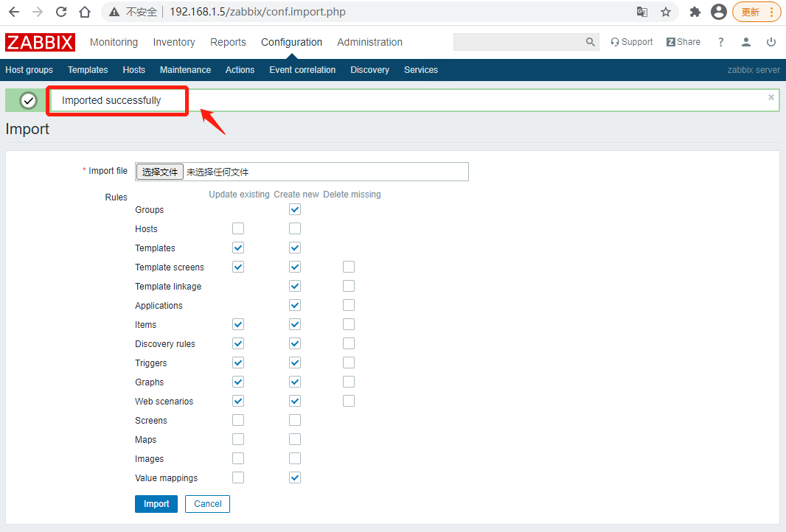
Task: Bookmark this page with star icon
Action: pos(666,12)
